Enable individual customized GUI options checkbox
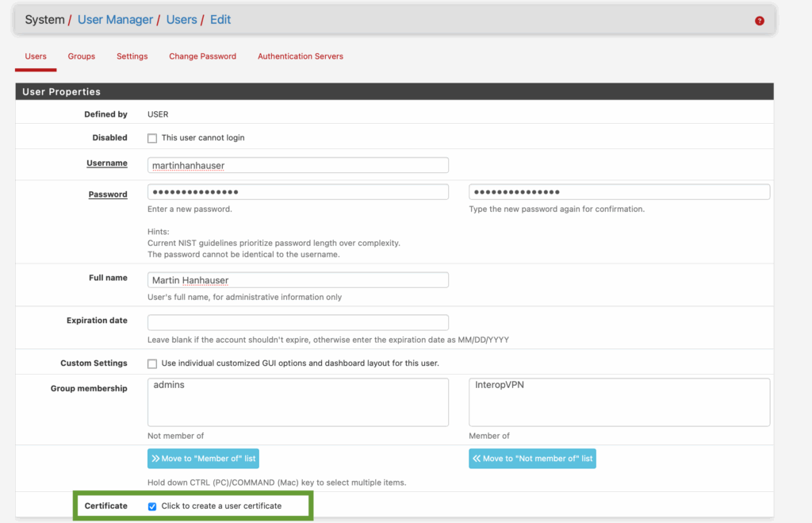 [152, 363]
